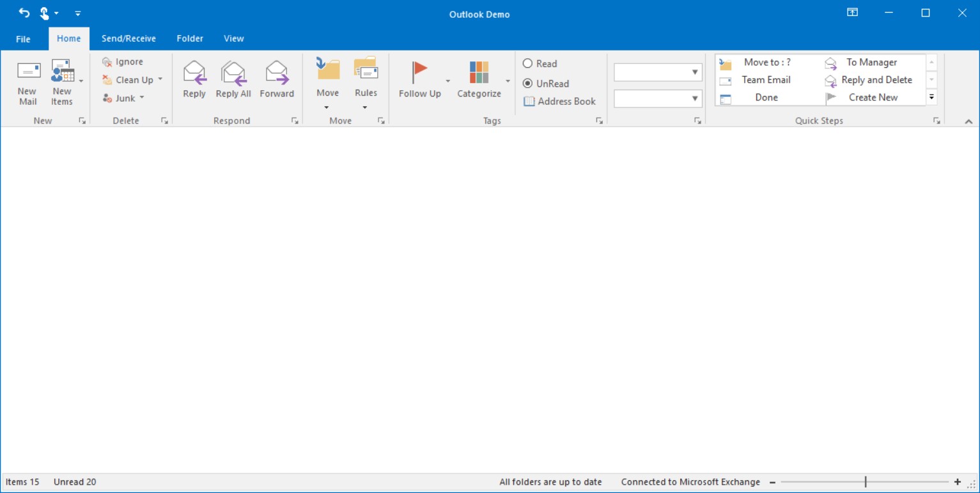
Task: Click the Ignore conversation icon
Action: 107,62
